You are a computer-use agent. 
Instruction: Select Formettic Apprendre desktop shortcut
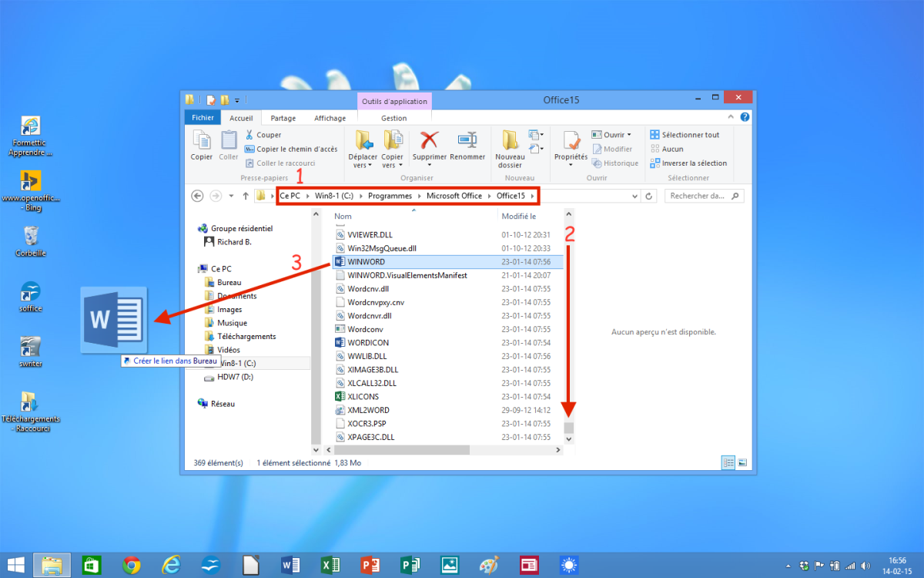point(31,137)
